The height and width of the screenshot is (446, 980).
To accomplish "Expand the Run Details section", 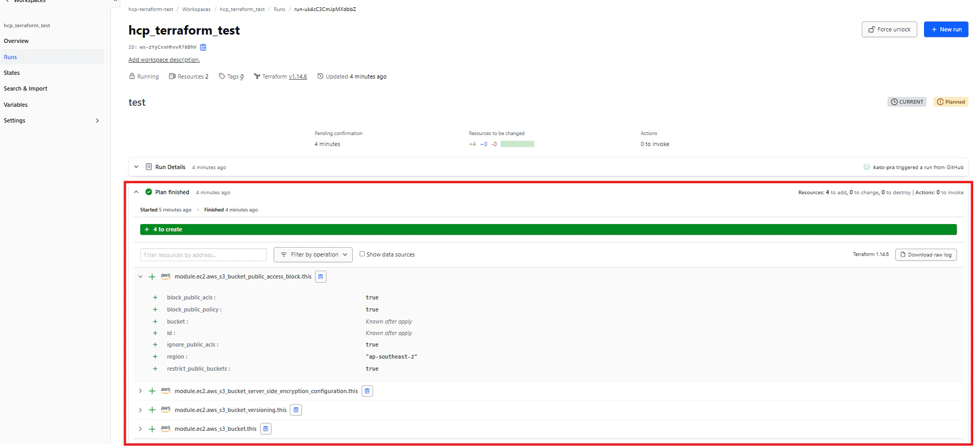I will (x=136, y=167).
